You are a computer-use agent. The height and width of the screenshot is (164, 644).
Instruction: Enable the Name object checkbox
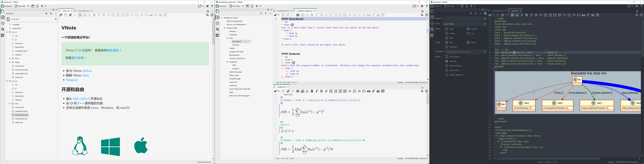pos(447,29)
